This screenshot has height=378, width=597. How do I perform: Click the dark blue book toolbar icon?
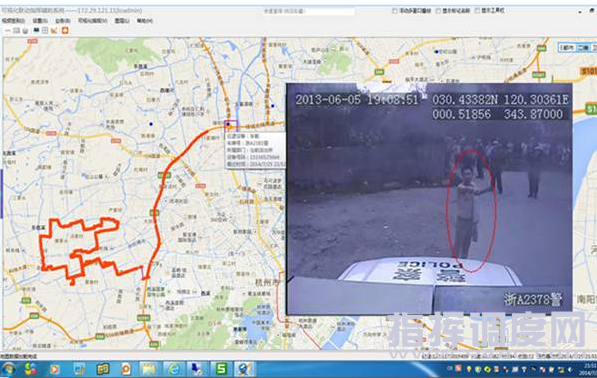(37, 30)
